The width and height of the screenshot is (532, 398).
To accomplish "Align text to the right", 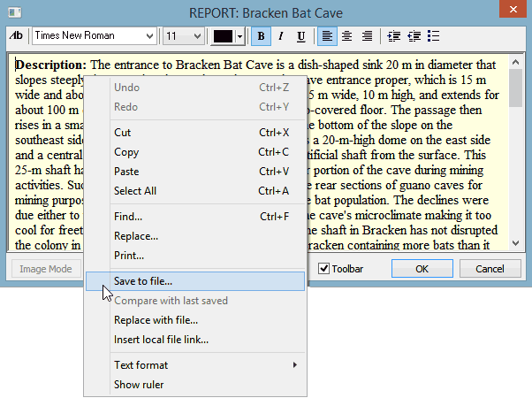I will click(x=368, y=36).
